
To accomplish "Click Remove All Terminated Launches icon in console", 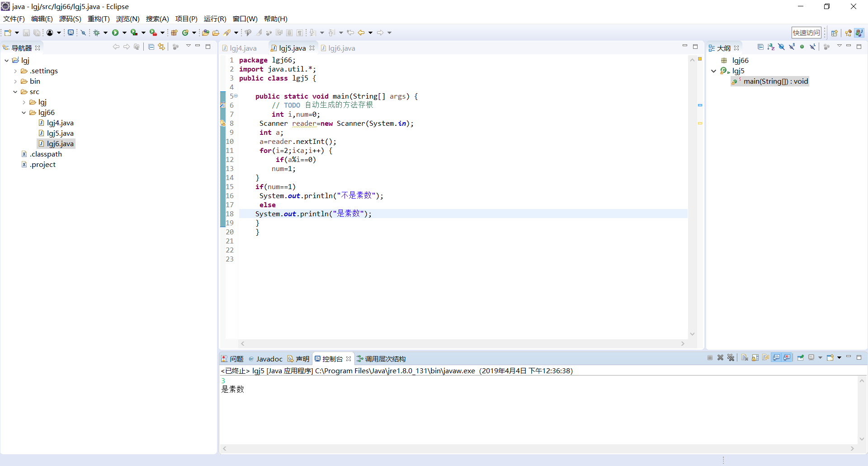I will [x=731, y=358].
